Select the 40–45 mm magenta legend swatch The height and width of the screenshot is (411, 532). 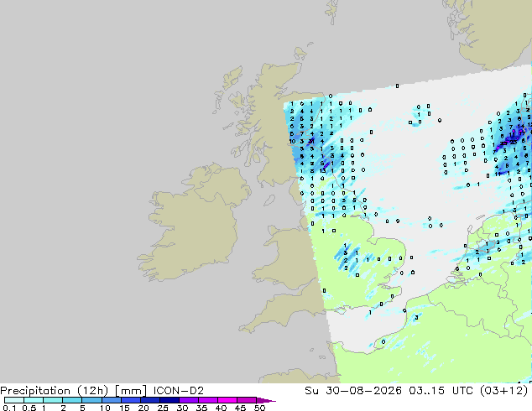227,400
